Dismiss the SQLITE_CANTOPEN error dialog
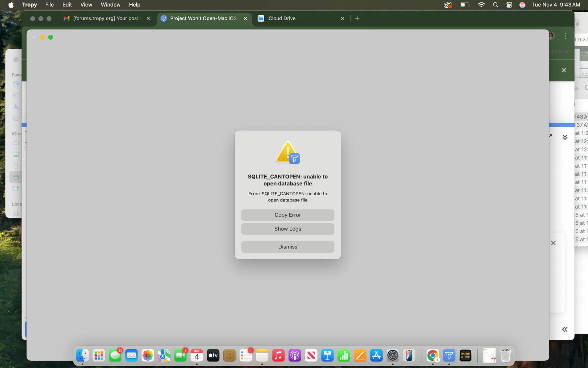Screen dimensions: 588x368 point(288,247)
